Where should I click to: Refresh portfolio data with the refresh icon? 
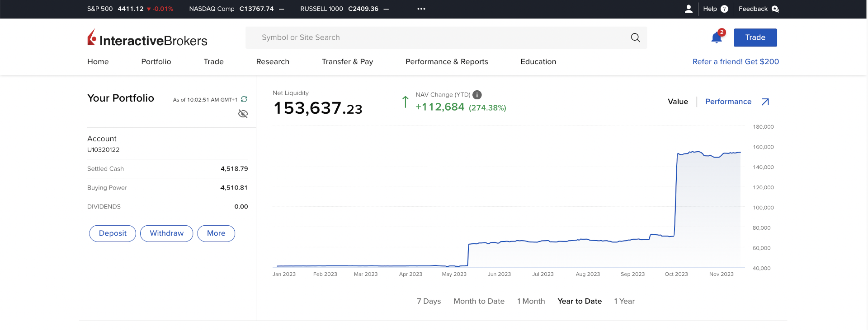(x=244, y=99)
